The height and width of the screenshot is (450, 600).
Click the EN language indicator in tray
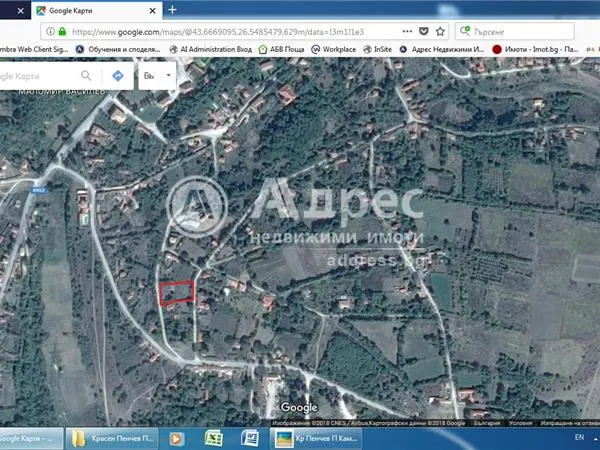pyautogui.click(x=579, y=437)
